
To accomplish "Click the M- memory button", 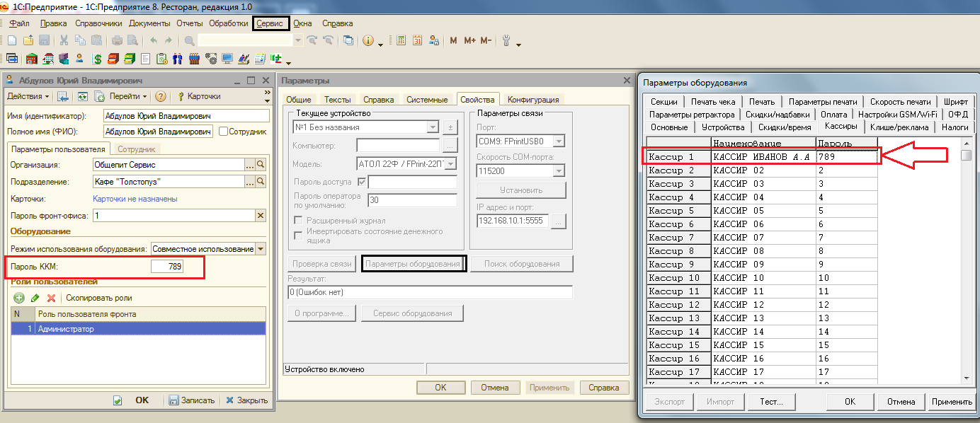I will point(486,41).
